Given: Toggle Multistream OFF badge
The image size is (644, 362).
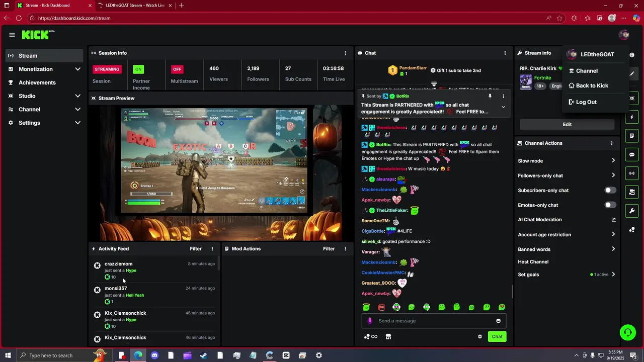Looking at the screenshot, I should (x=177, y=69).
